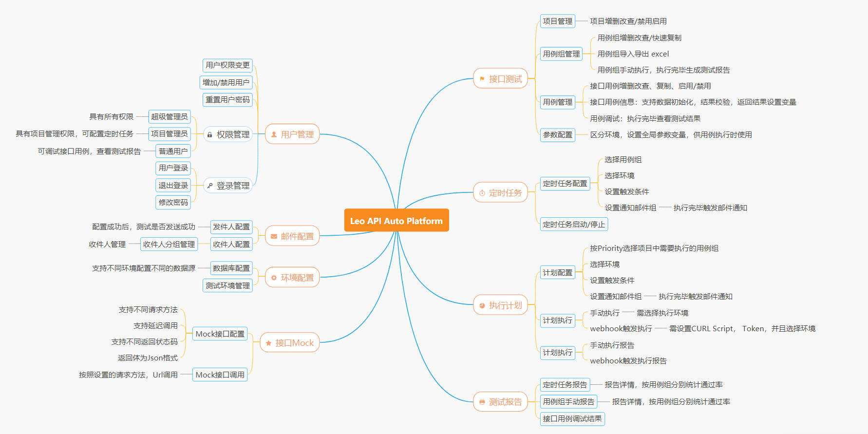Click the Mock接口调用 sub-node

coord(220,375)
